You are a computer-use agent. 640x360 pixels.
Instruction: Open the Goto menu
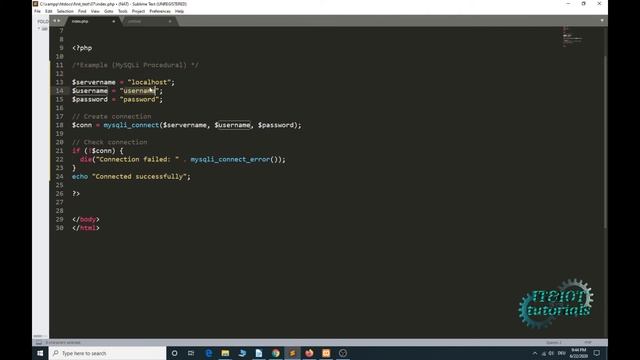(x=109, y=11)
